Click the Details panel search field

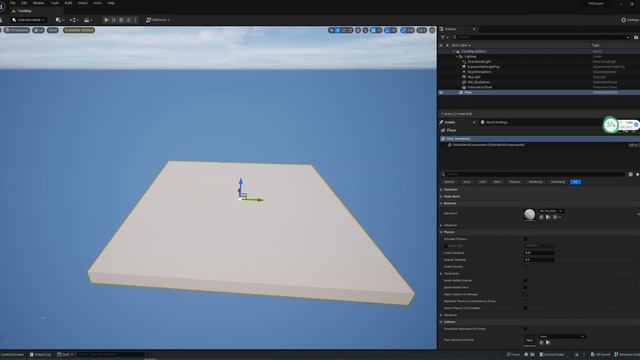(x=534, y=174)
